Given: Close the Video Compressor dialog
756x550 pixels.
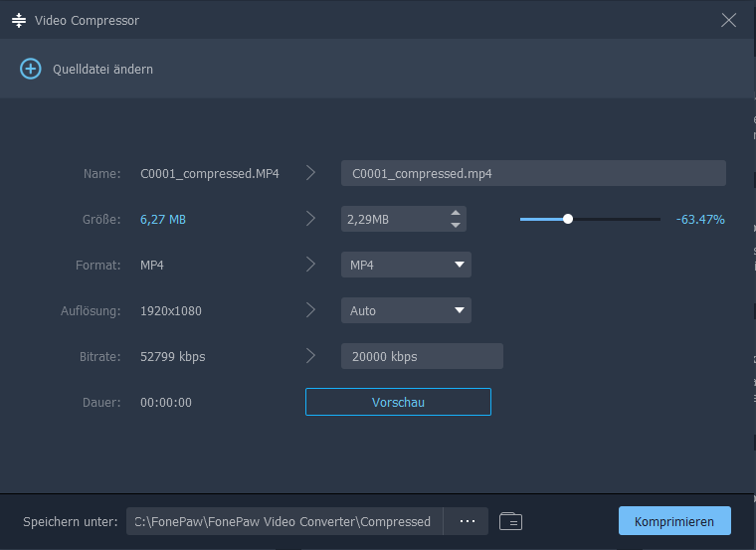Looking at the screenshot, I should (x=729, y=20).
